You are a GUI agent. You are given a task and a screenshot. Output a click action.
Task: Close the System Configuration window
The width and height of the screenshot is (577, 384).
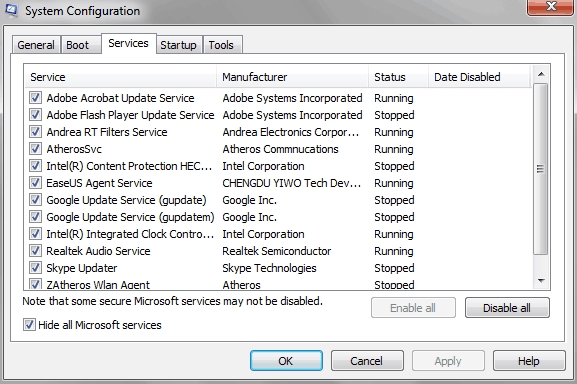[551, 7]
